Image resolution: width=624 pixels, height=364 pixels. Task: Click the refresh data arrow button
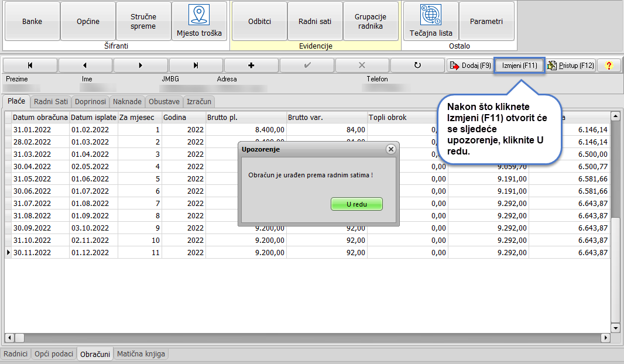417,65
